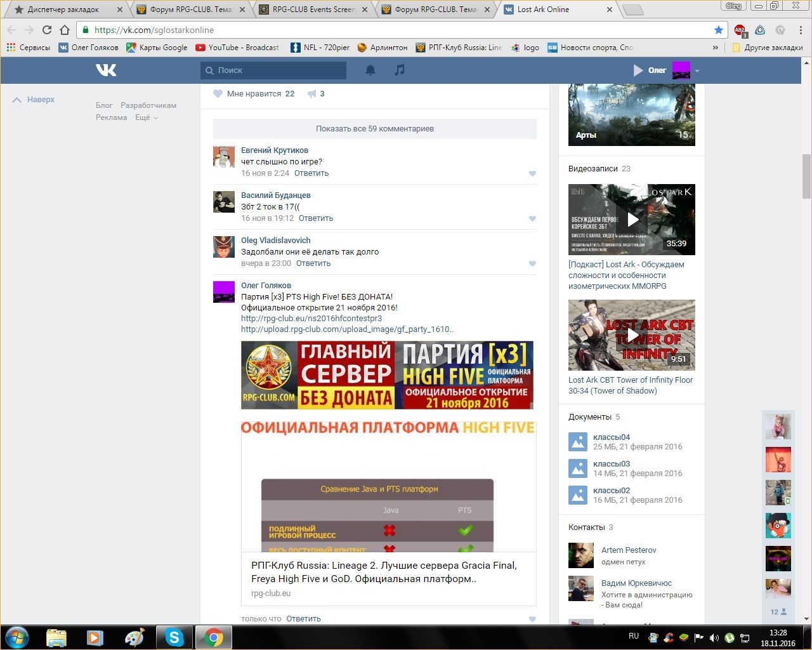Screen dimensions: 812x650
Task: Open VK notifications bell
Action: pos(370,70)
